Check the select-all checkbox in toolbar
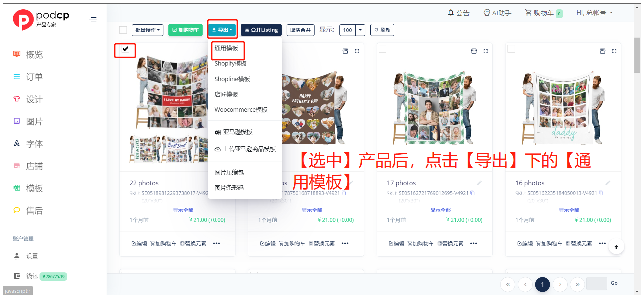644x298 pixels. coord(123,30)
